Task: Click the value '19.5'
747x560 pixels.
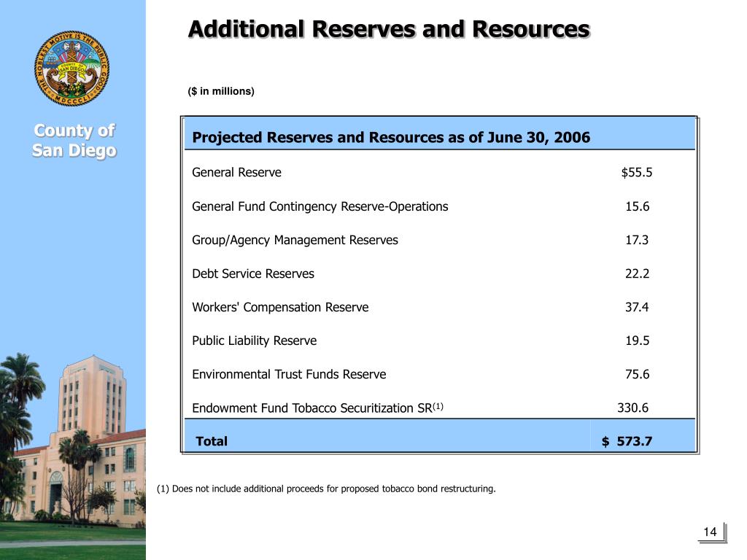Action: [638, 341]
